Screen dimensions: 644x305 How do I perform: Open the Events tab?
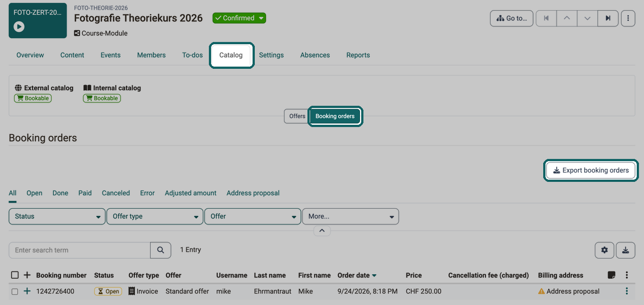110,55
